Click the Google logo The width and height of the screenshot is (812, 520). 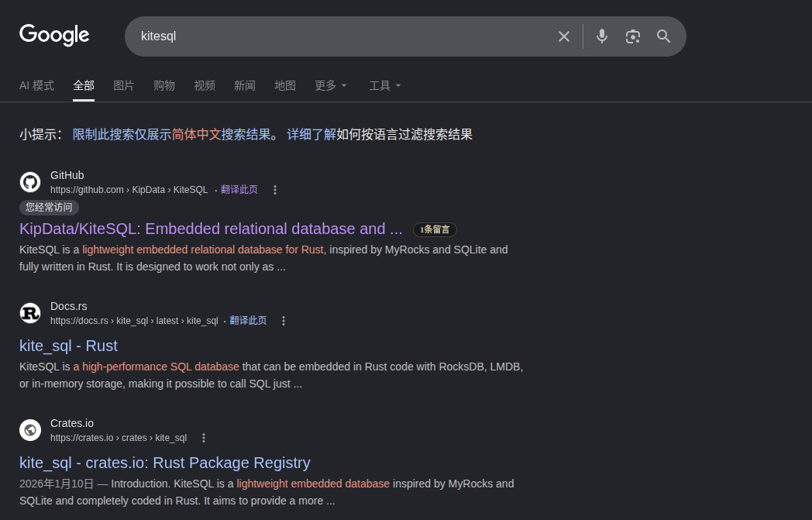[54, 35]
